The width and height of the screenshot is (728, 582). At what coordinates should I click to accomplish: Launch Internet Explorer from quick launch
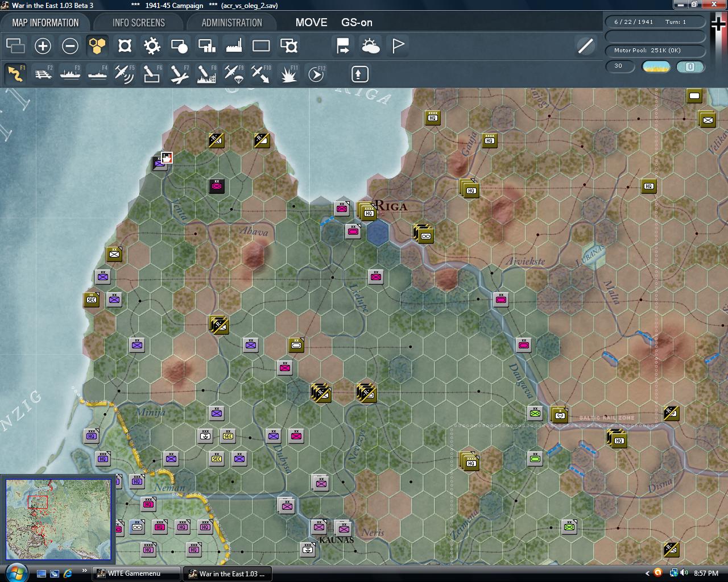click(68, 573)
